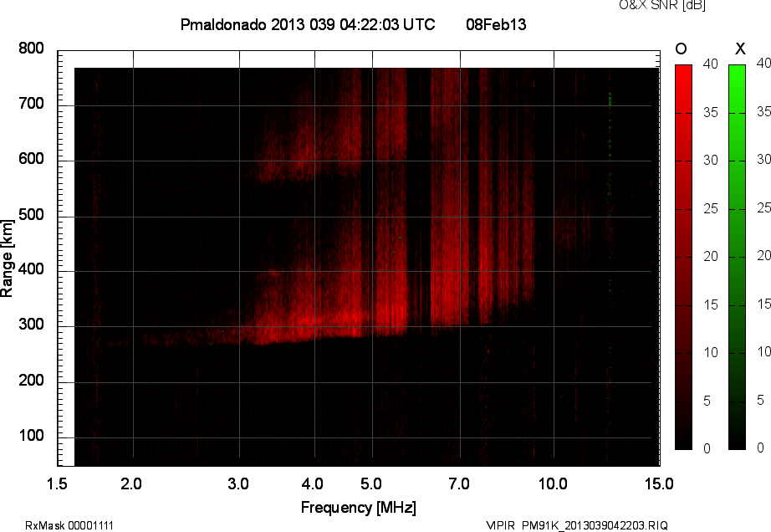771x532 pixels.
Task: Click the '5' value on the O colorbar
Action: click(707, 402)
